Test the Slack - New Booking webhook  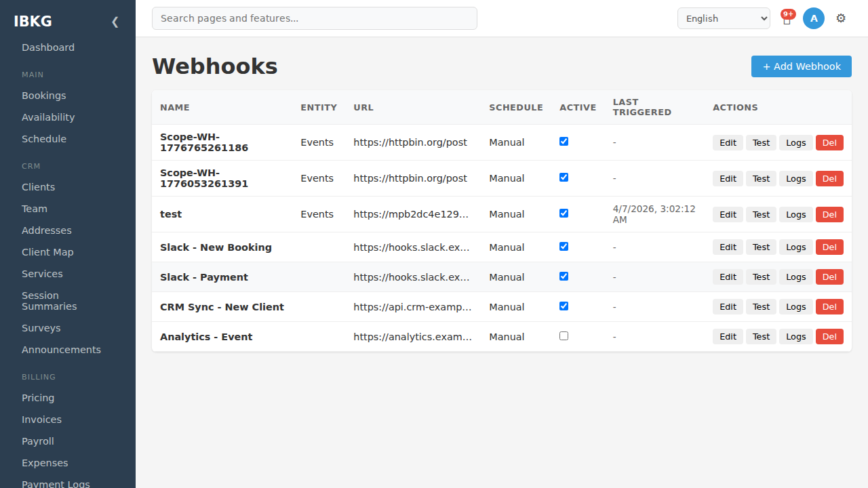coord(761,247)
